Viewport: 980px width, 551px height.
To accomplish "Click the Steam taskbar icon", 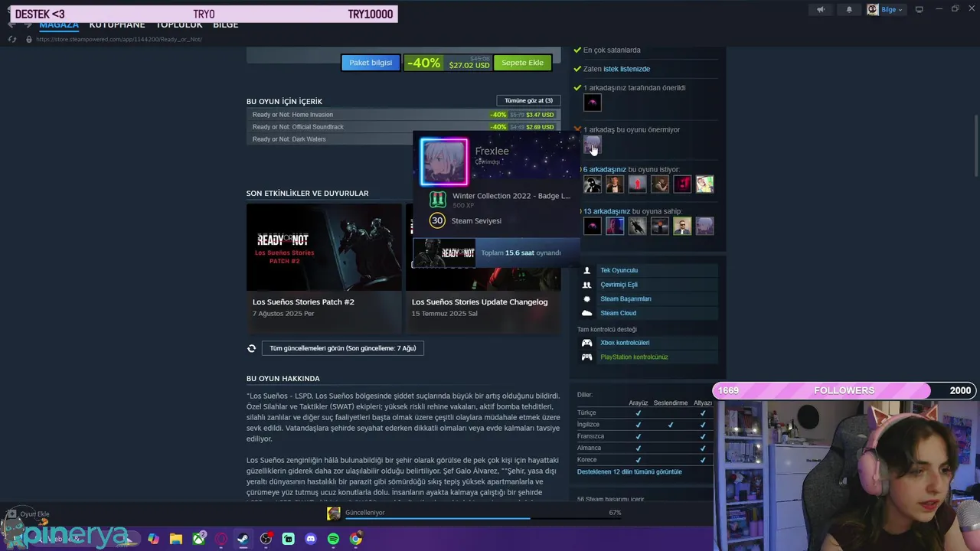I will click(x=243, y=539).
